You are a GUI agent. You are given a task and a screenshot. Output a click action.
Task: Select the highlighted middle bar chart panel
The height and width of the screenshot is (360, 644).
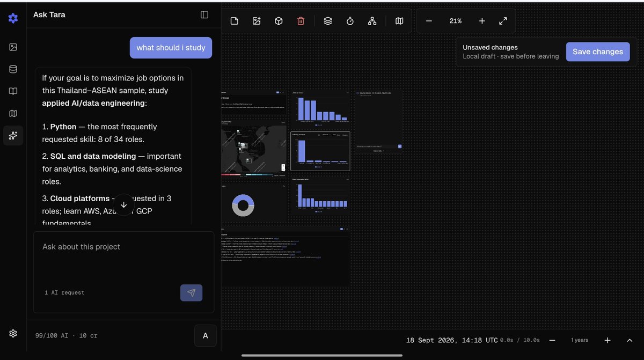point(320,151)
